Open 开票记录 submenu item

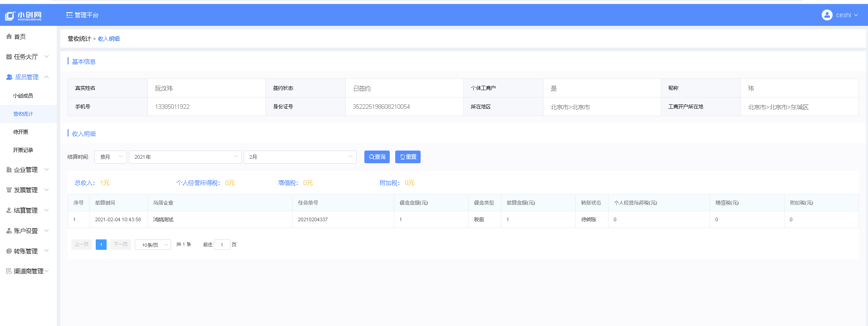(x=23, y=150)
